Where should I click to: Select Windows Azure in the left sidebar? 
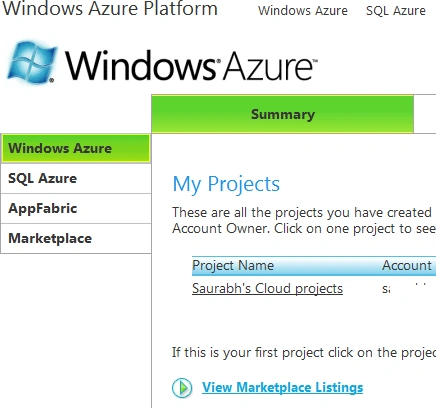(x=76, y=148)
